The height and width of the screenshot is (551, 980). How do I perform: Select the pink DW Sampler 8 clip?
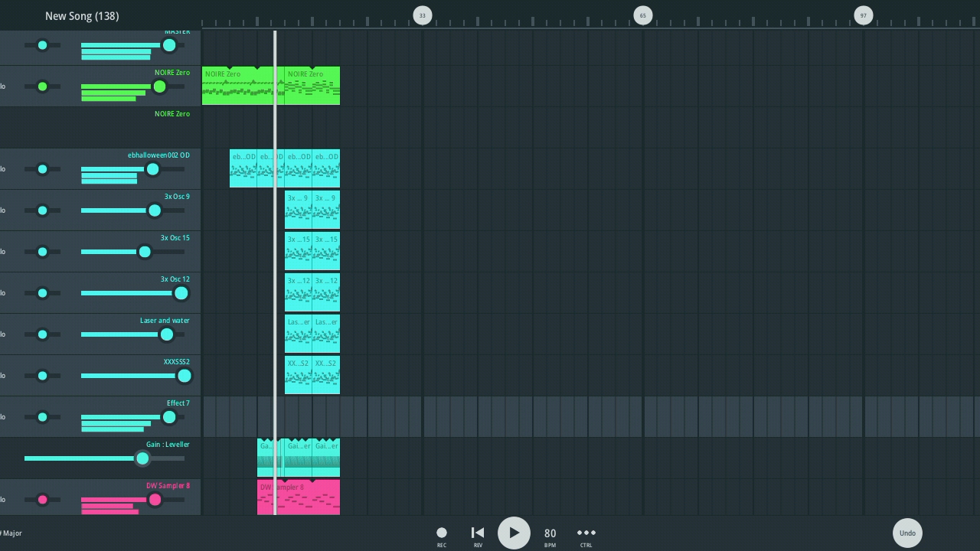299,497
